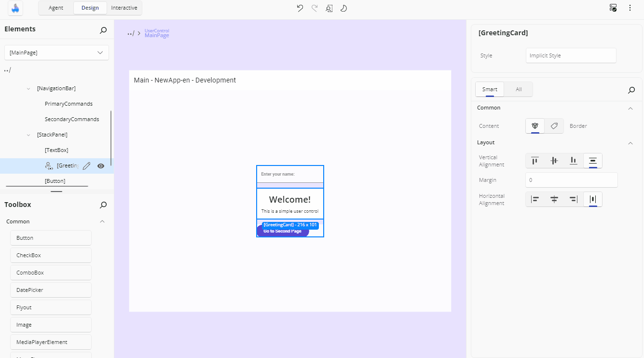Viewport: 644px width, 358px height.
Task: Click the pencil edit icon beside GreetingCard
Action: pos(86,165)
